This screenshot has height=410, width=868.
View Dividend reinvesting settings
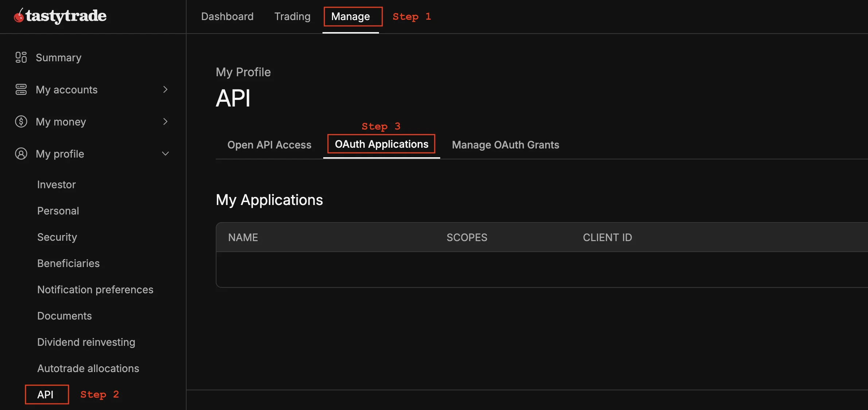[x=86, y=342]
